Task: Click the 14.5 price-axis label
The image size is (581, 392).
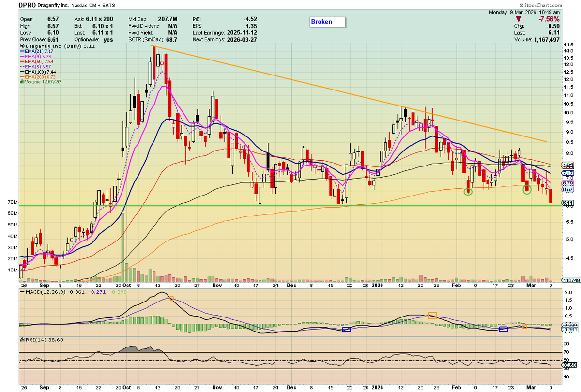Action: coord(567,45)
